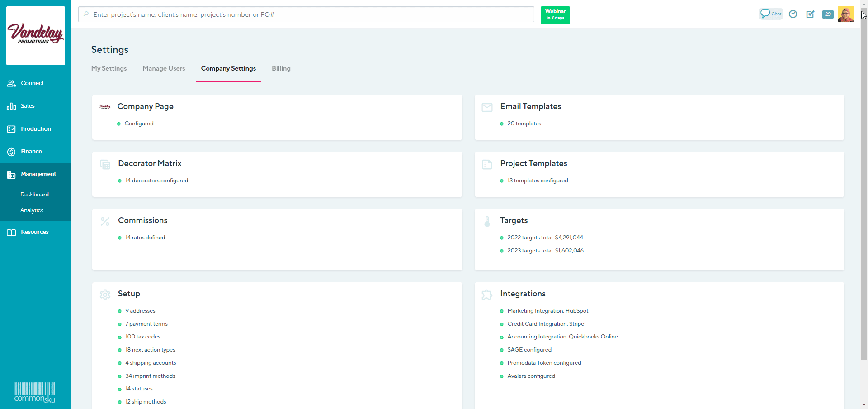
Task: Click the Commissions percent icon
Action: pyautogui.click(x=105, y=221)
